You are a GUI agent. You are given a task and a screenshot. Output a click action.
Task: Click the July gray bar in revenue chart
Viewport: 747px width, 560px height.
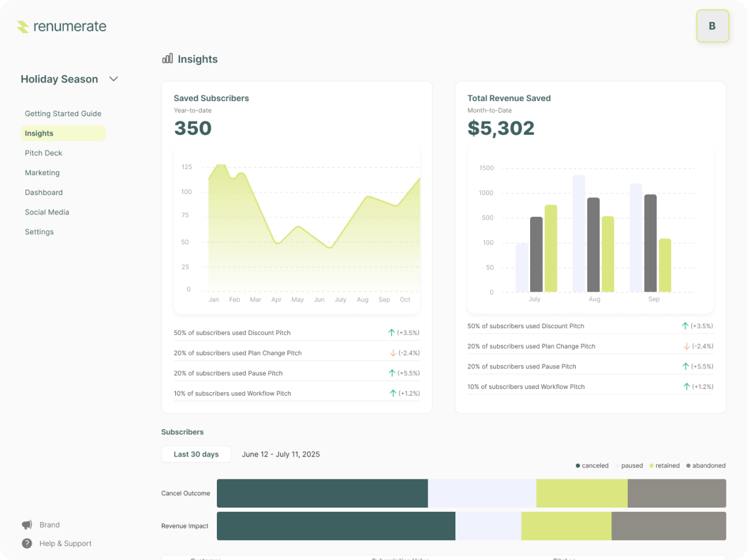click(x=536, y=255)
